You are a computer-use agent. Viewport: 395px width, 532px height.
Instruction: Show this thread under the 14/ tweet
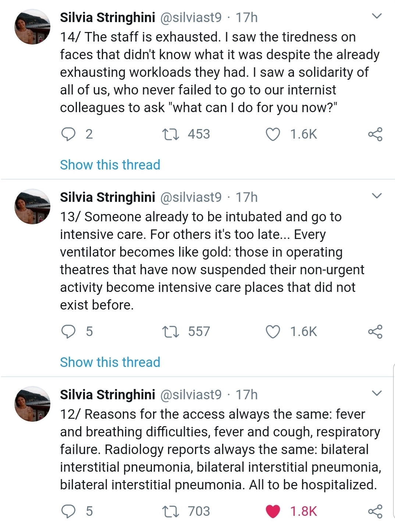click(x=110, y=165)
